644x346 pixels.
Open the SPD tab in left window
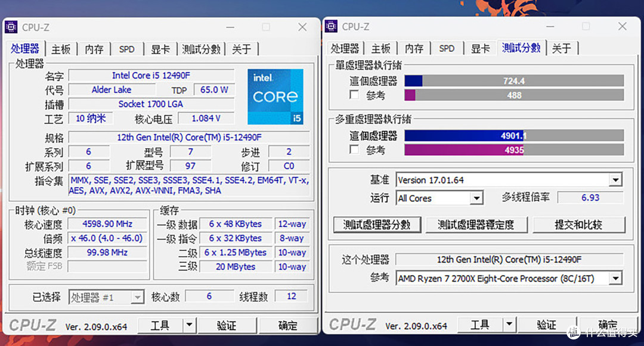tap(127, 49)
